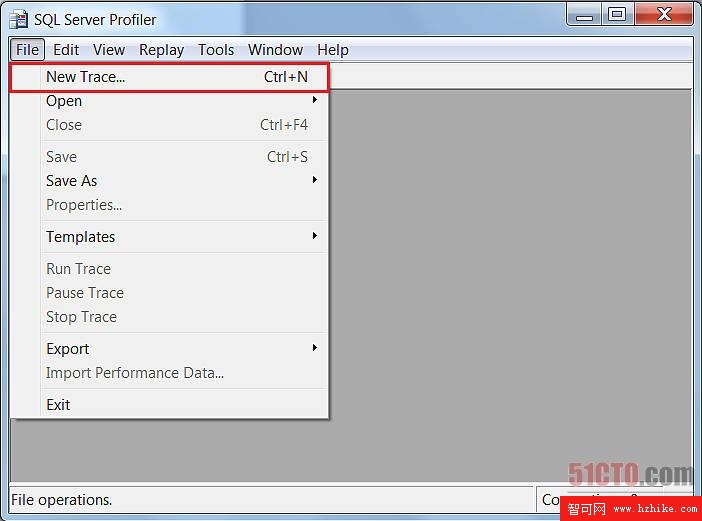Viewport: 702px width, 521px height.
Task: Open the File menu
Action: [x=27, y=50]
